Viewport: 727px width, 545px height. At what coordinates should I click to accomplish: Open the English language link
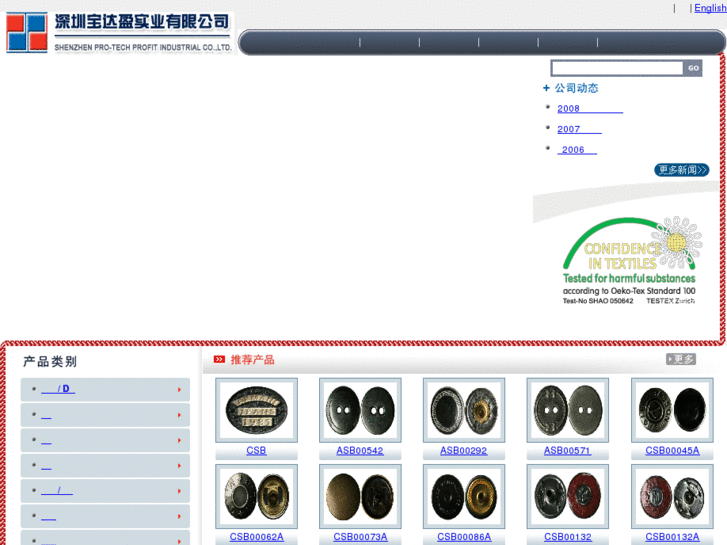[710, 8]
